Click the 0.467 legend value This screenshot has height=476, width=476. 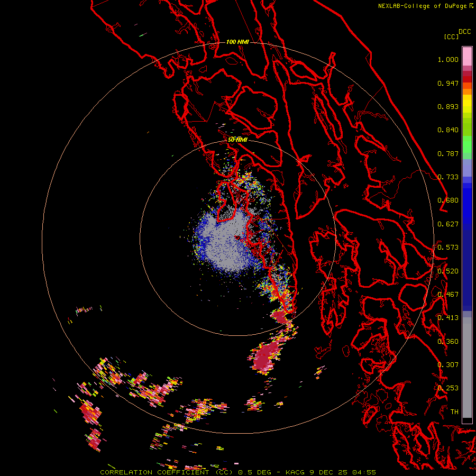tap(448, 295)
